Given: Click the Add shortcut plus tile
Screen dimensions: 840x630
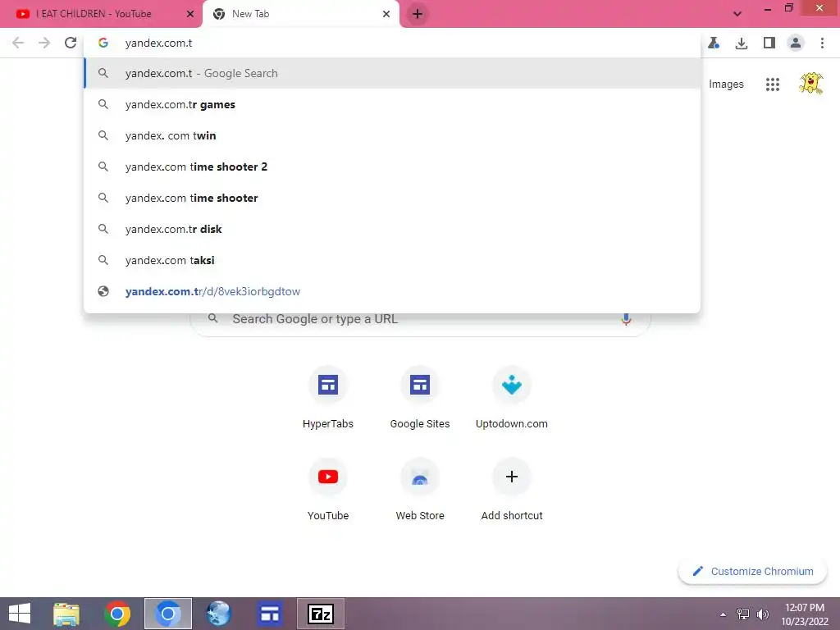Looking at the screenshot, I should coord(512,491).
